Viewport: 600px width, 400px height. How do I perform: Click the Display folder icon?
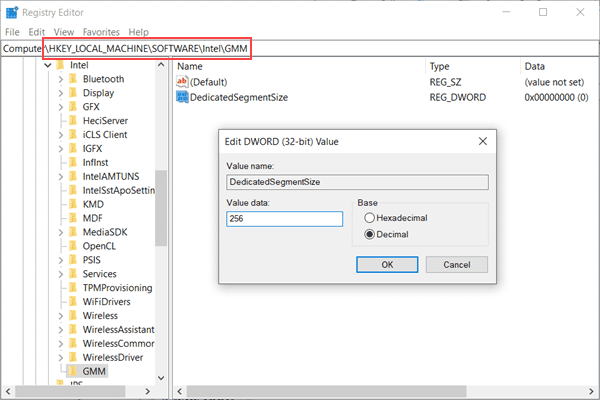(73, 93)
